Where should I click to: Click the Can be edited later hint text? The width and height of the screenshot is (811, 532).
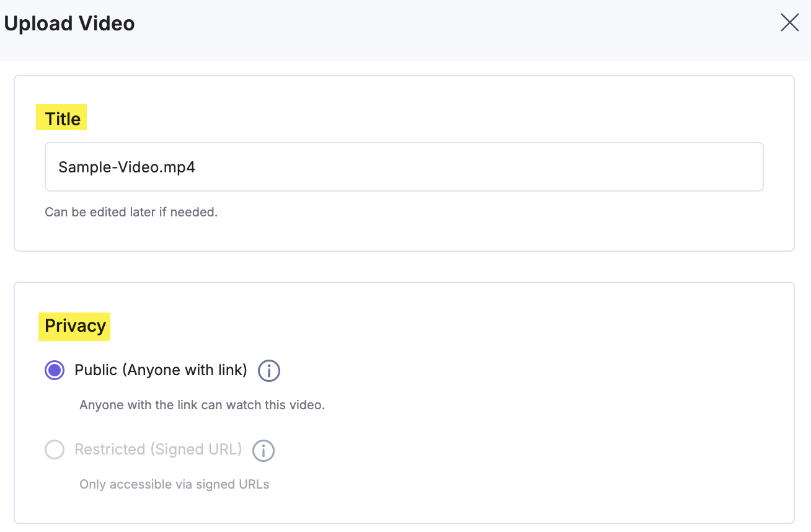pos(131,211)
